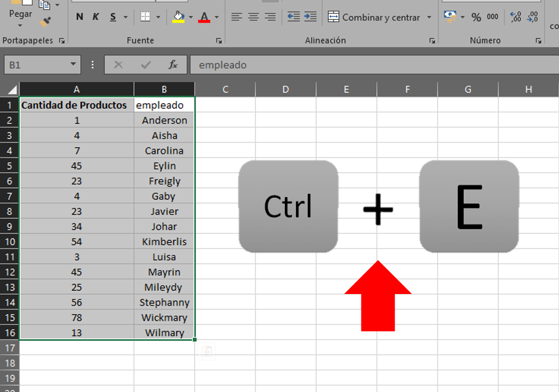The height and width of the screenshot is (392, 559).
Task: Align text left
Action: [236, 17]
